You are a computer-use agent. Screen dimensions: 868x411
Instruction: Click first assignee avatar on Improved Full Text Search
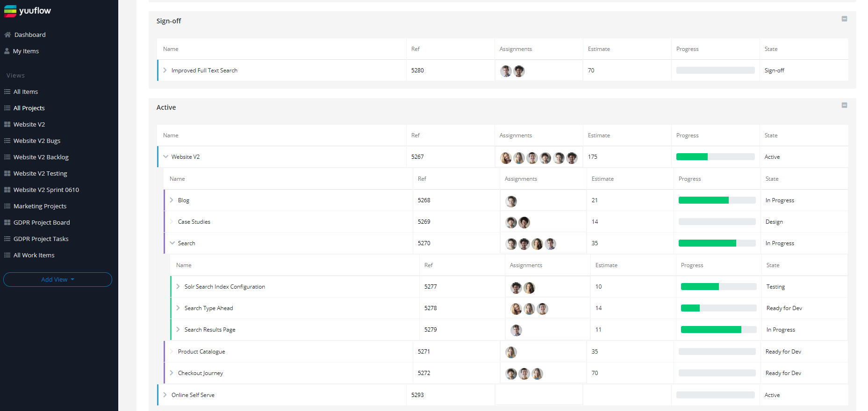pyautogui.click(x=506, y=71)
